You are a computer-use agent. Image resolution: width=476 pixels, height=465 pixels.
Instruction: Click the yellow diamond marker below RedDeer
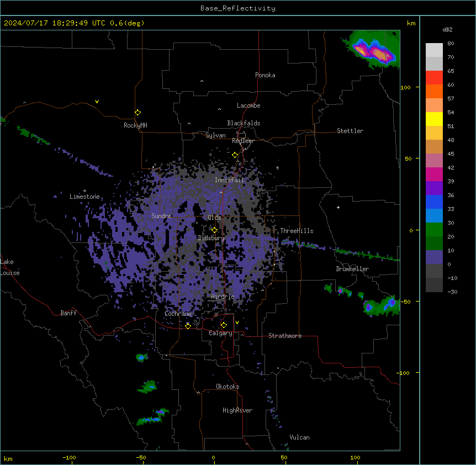click(235, 155)
